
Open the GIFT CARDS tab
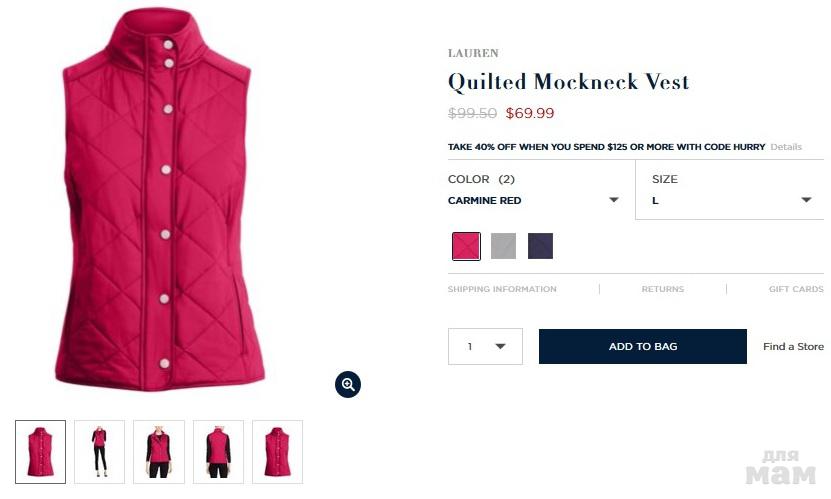(x=797, y=289)
